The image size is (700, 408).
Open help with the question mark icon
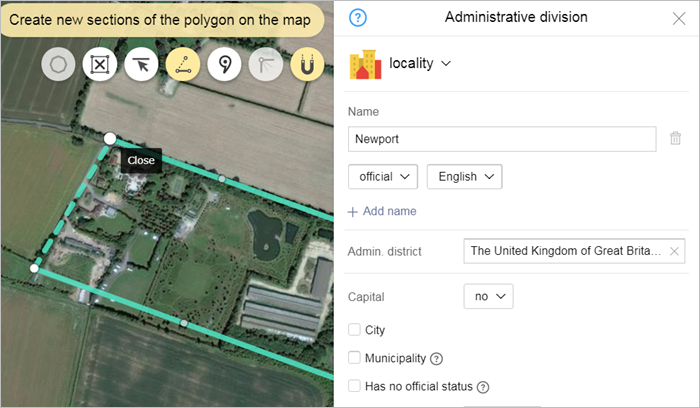358,17
